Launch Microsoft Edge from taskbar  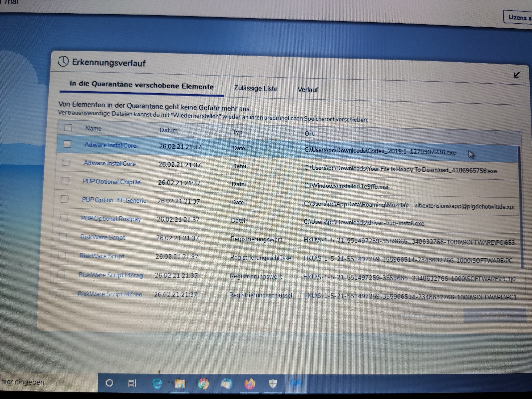point(157,383)
